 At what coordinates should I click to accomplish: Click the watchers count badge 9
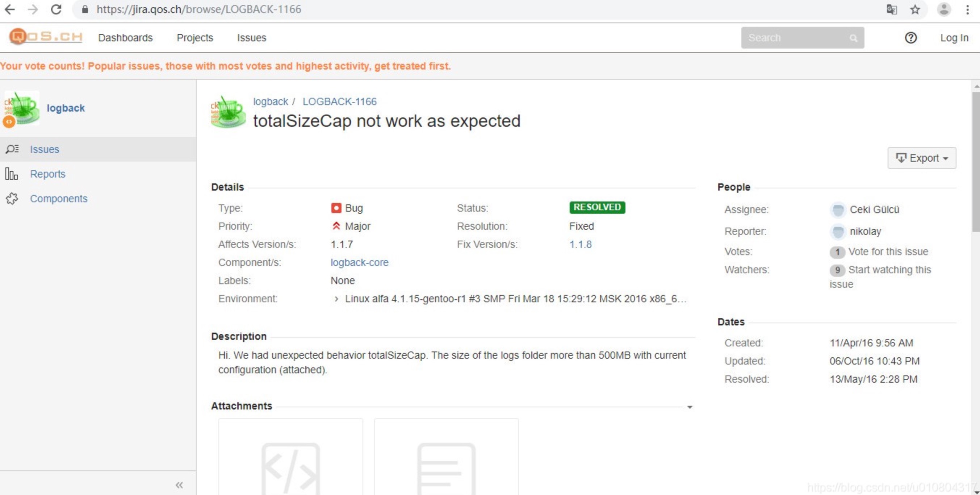pos(837,270)
